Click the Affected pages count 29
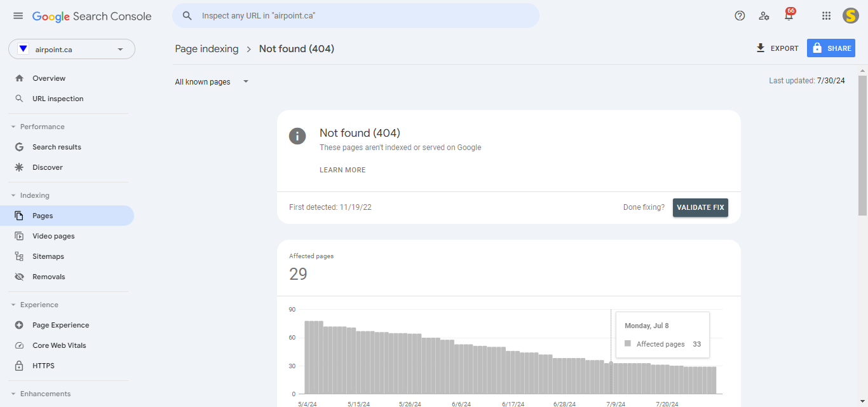 tap(298, 274)
